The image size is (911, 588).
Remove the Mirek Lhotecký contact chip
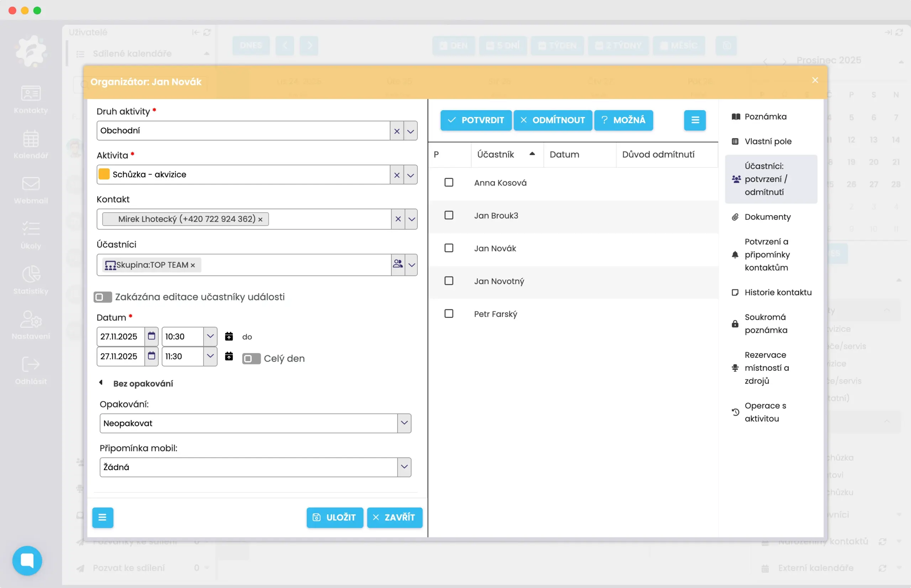[260, 220]
